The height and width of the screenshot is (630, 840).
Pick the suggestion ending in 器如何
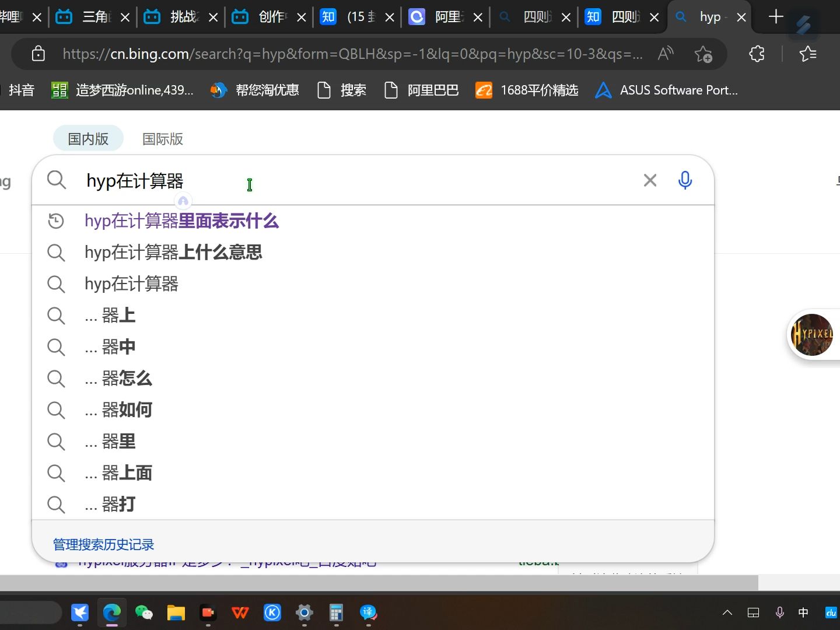coord(118,410)
